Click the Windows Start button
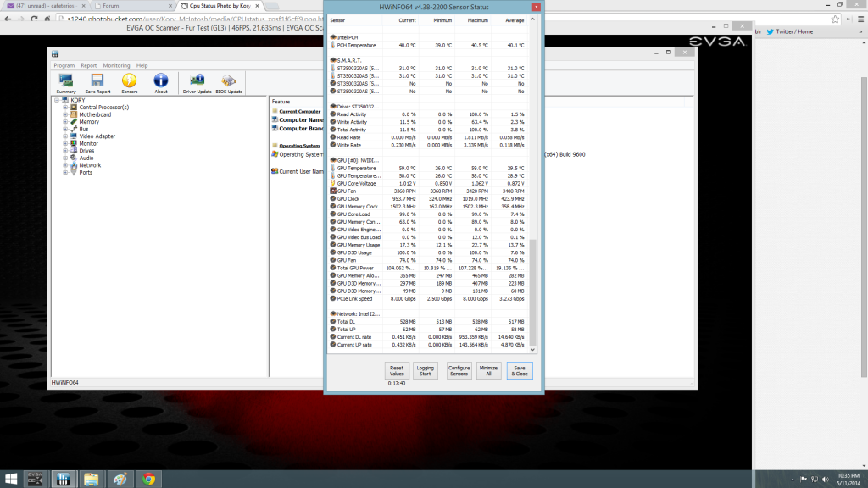Image resolution: width=868 pixels, height=488 pixels. click(x=9, y=479)
